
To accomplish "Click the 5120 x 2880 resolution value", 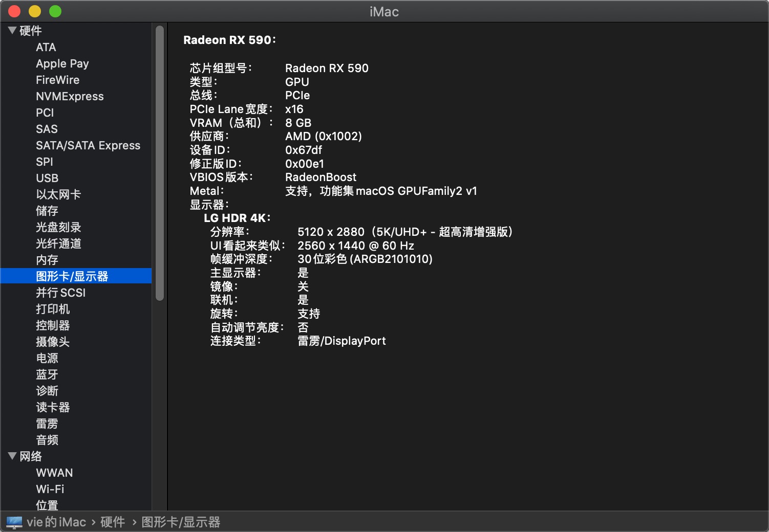I will (x=405, y=232).
